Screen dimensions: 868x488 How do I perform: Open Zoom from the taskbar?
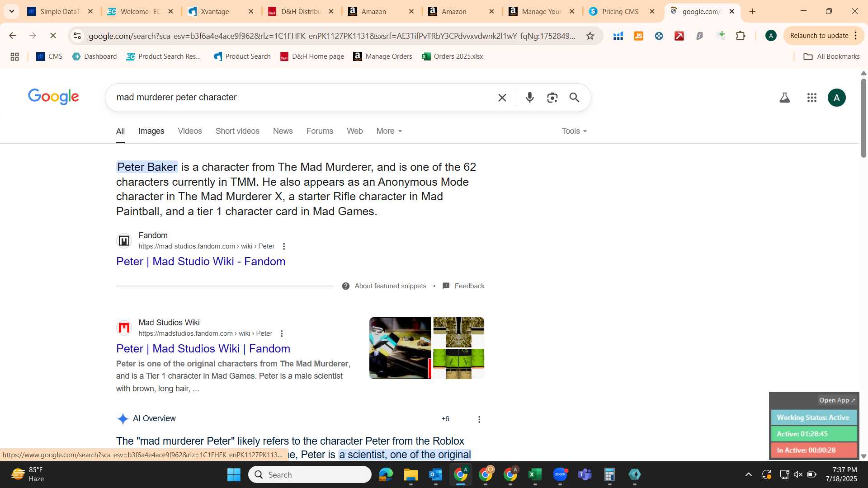click(x=560, y=474)
